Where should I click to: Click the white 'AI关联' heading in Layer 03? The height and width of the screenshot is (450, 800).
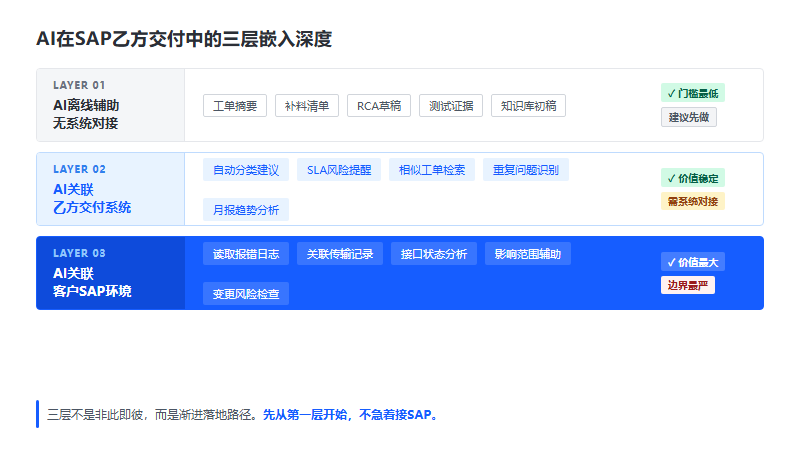pos(73,273)
